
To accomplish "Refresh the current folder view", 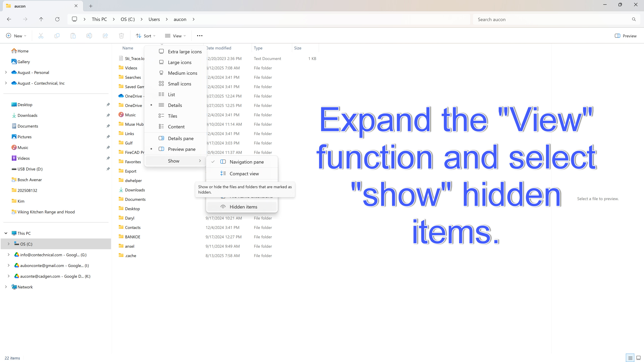I will (x=57, y=19).
